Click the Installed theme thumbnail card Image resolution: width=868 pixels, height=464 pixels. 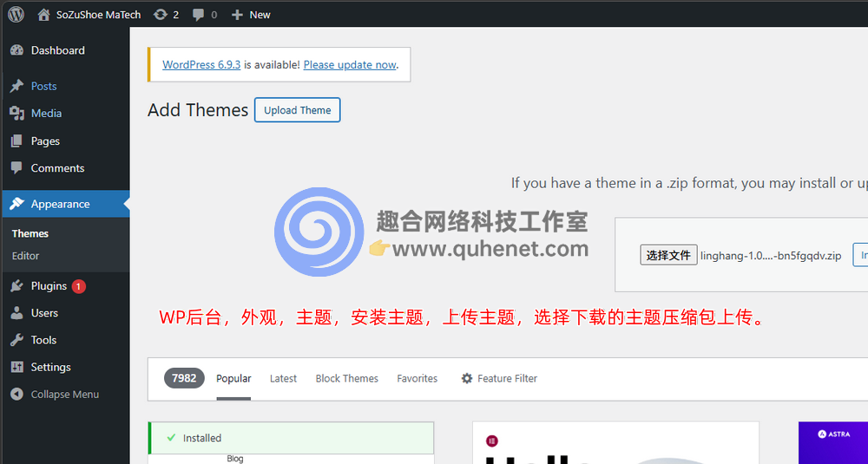point(291,442)
